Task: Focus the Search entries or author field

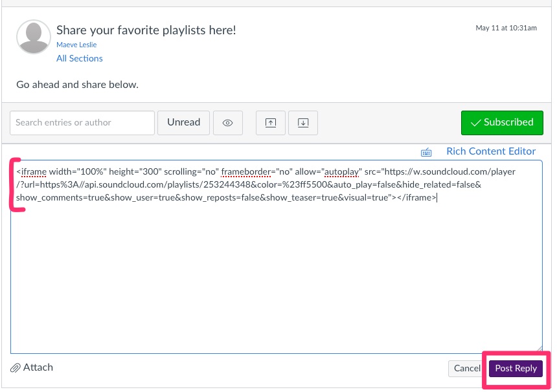Action: coord(82,122)
